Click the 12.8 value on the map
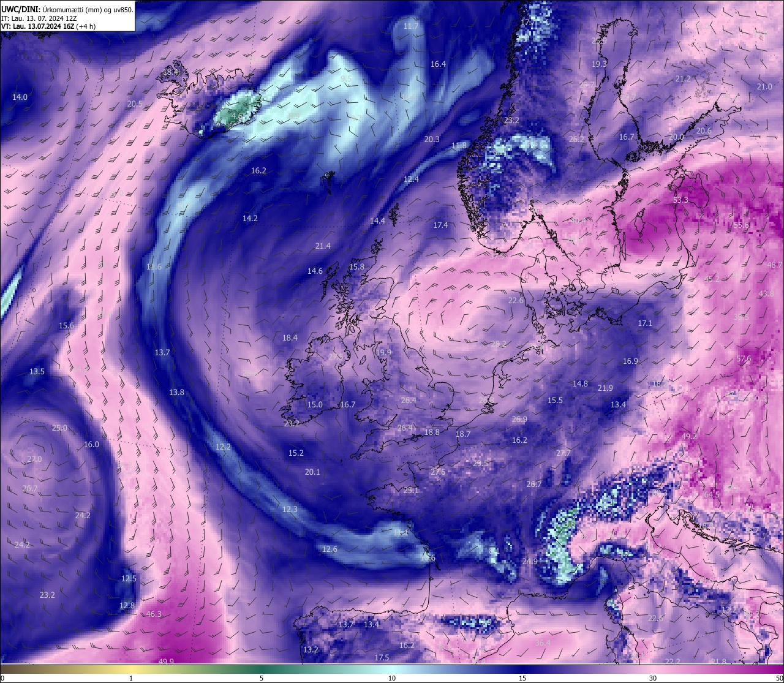The height and width of the screenshot is (683, 784). tap(127, 605)
